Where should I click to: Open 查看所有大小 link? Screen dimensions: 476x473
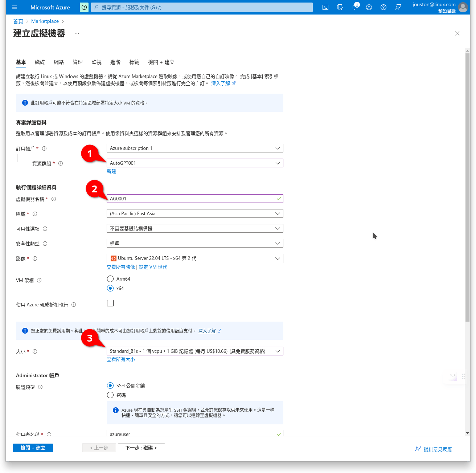point(121,359)
